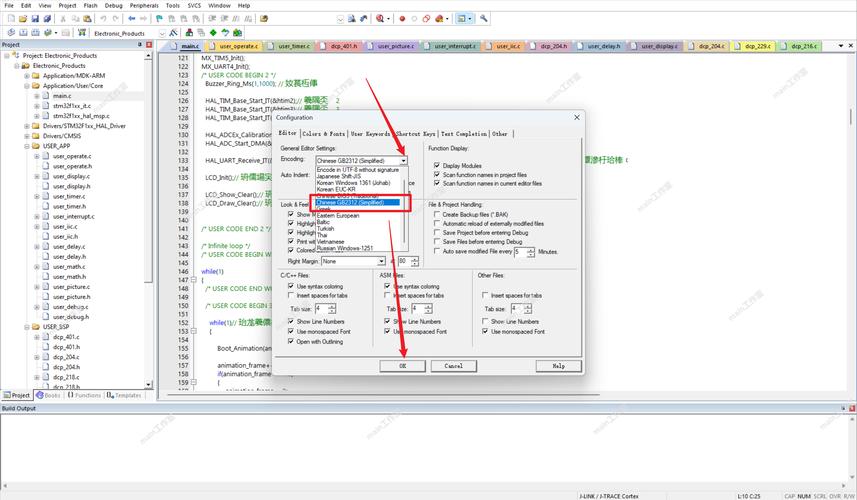
Task: Toggle Scan function names in current editor files
Action: pyautogui.click(x=437, y=183)
